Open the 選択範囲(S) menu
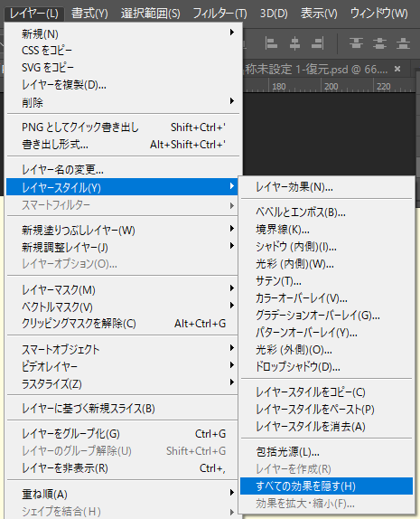This screenshot has width=420, height=519. [150, 14]
